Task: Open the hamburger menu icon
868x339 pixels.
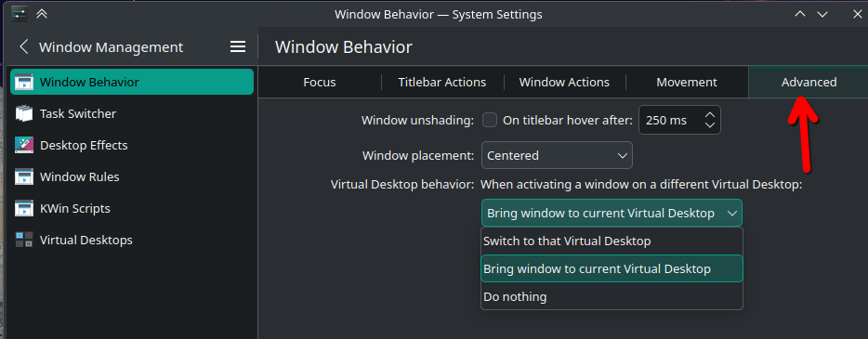Action: [238, 47]
